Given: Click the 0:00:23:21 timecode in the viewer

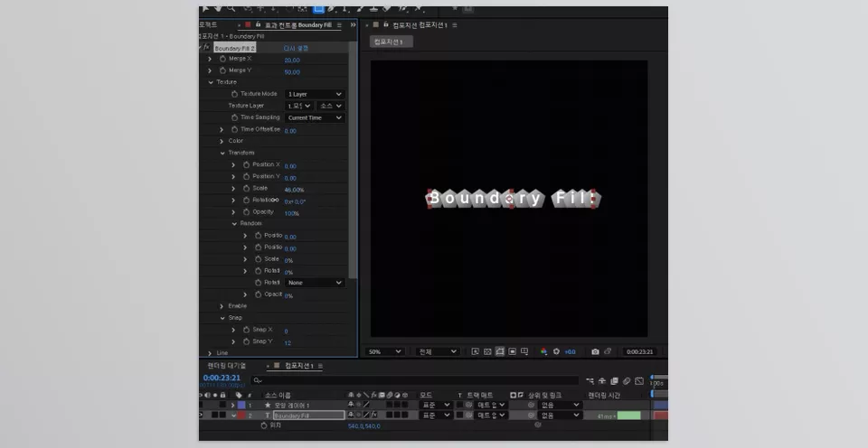Looking at the screenshot, I should [639, 351].
